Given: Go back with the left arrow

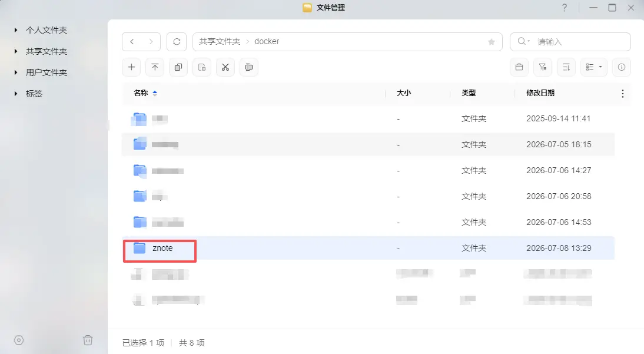Looking at the screenshot, I should point(132,42).
